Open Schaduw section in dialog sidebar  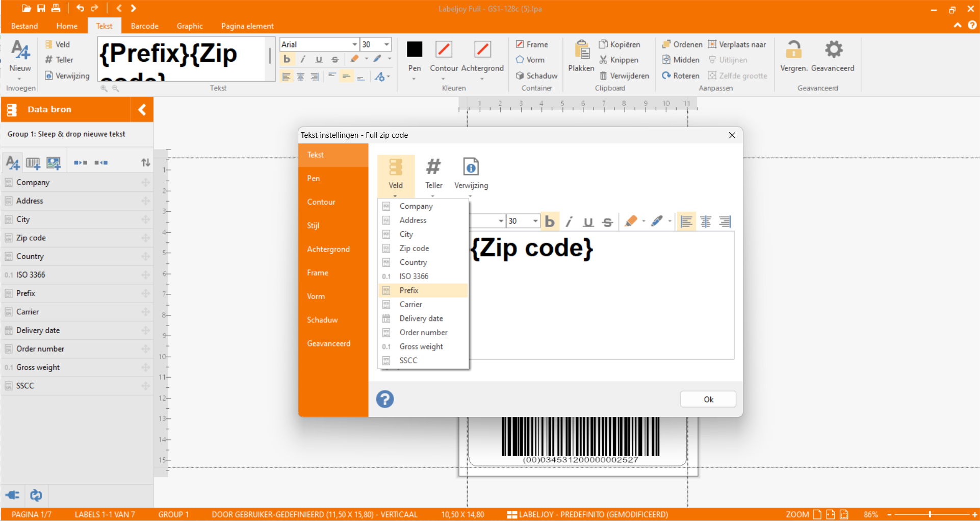pyautogui.click(x=333, y=320)
